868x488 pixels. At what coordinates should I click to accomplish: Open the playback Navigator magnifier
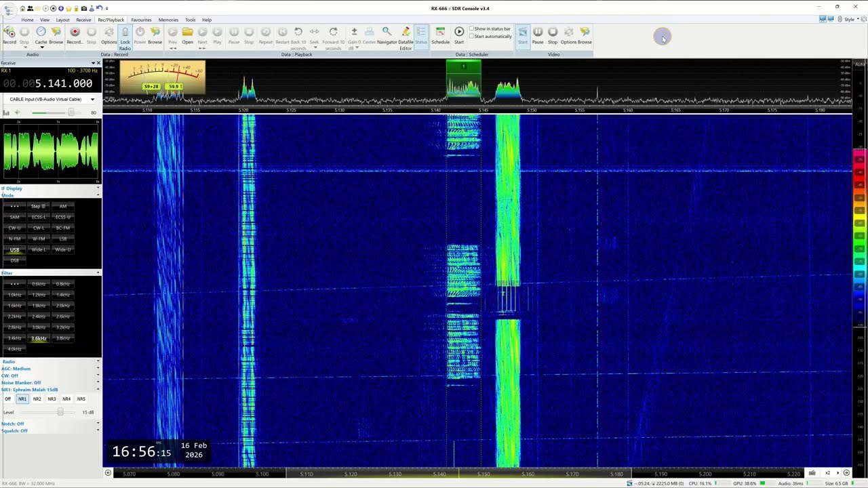coord(387,35)
